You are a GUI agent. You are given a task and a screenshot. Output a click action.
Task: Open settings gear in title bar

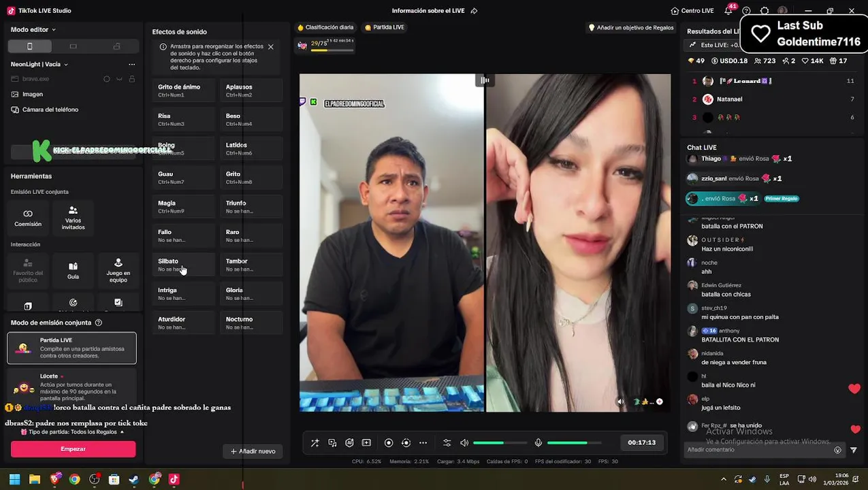[x=765, y=11]
